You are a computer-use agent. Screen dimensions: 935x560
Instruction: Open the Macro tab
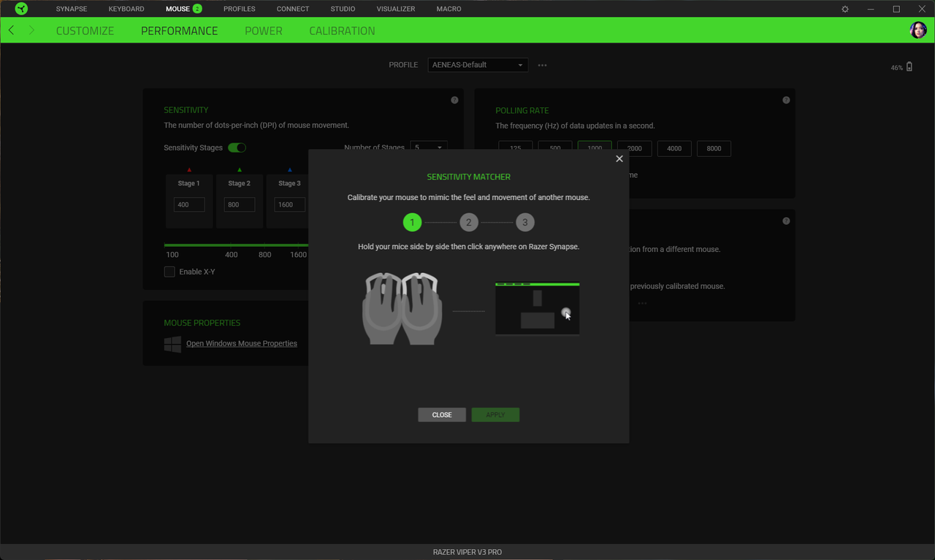pyautogui.click(x=449, y=9)
